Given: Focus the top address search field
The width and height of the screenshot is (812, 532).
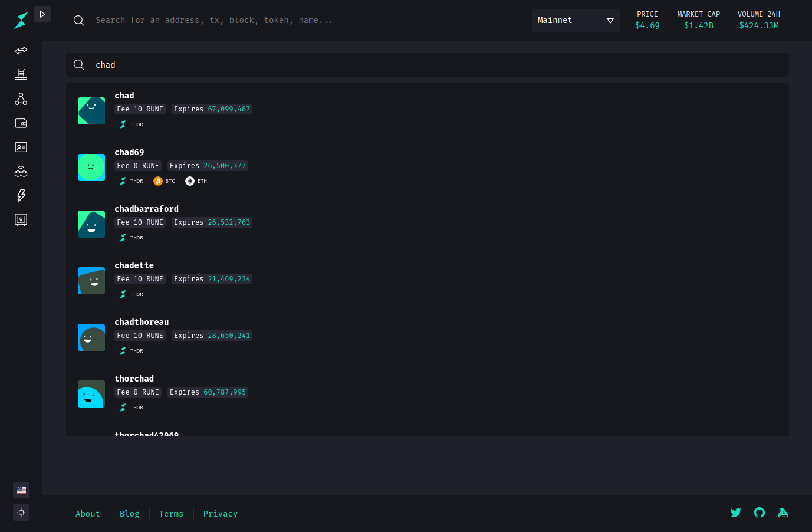Looking at the screenshot, I should click(307, 20).
